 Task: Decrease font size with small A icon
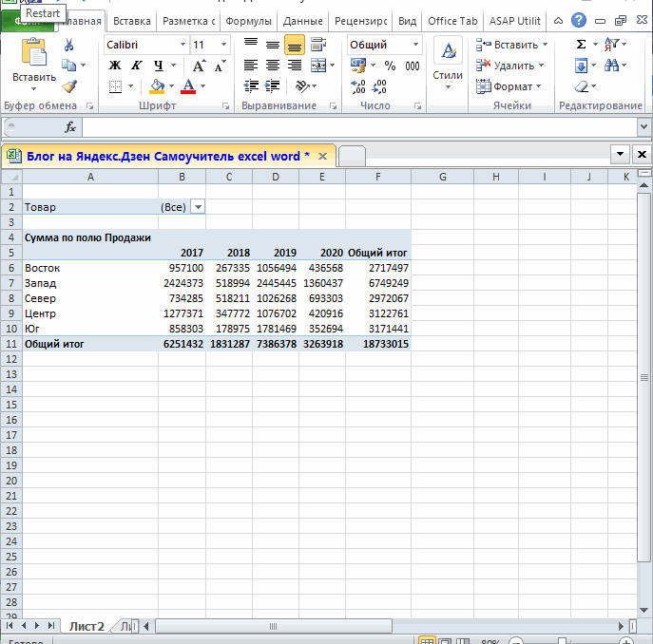click(x=220, y=66)
